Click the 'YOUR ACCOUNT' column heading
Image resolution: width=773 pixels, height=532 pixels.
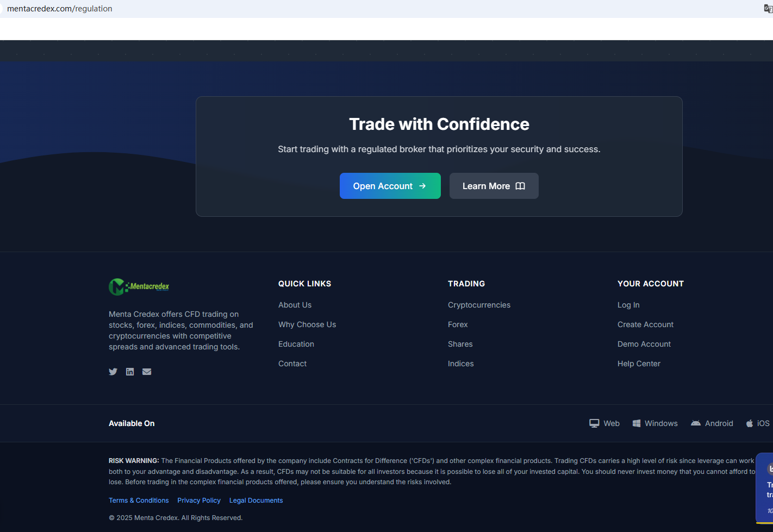tap(651, 284)
